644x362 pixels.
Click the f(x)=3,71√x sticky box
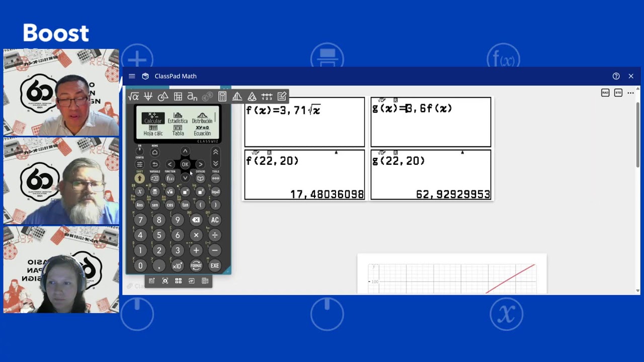click(x=304, y=122)
